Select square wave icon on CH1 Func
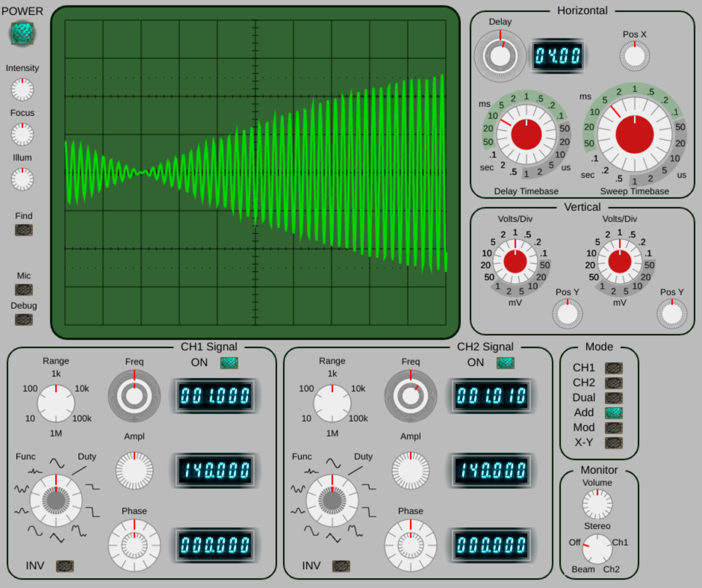Screen dimensions: 702x588 click(93, 511)
